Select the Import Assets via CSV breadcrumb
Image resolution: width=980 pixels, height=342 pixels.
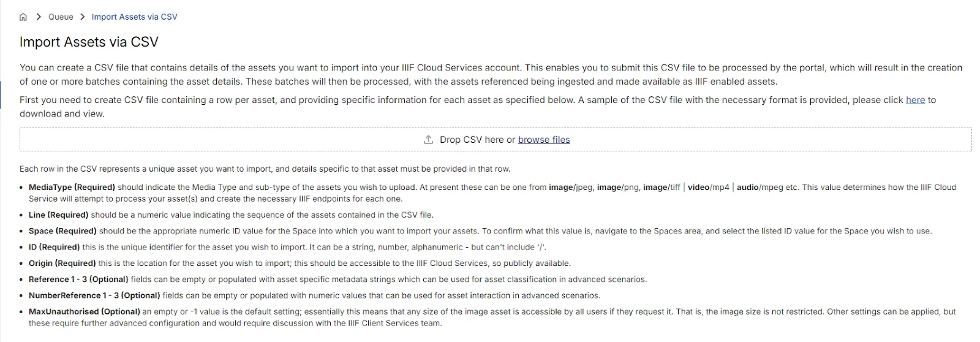(134, 17)
